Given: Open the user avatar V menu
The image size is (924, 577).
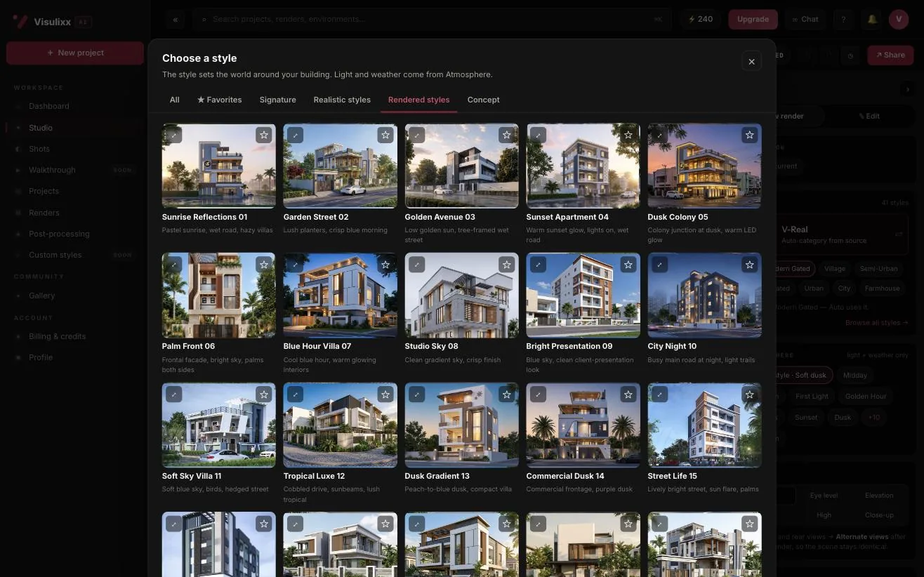Looking at the screenshot, I should tap(899, 20).
